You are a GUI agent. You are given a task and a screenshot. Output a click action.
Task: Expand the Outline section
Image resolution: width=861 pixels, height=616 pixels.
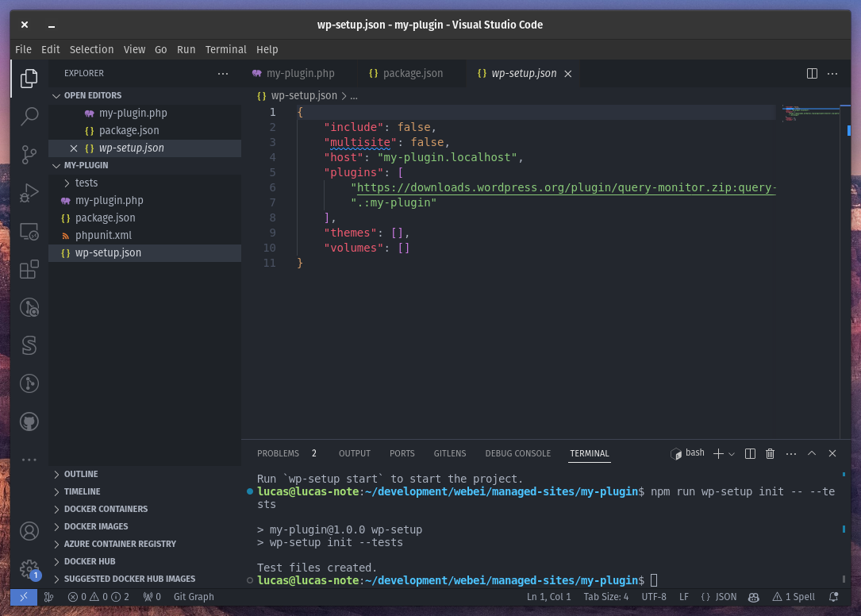(x=145, y=474)
